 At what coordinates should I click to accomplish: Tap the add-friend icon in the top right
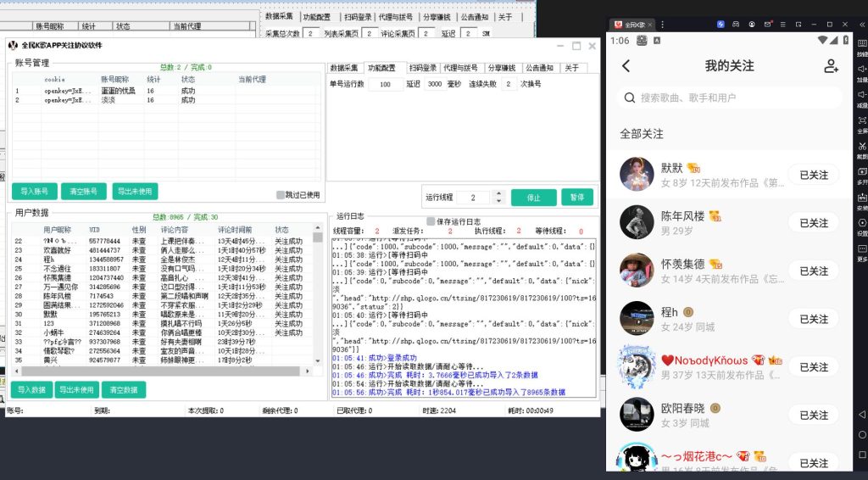(831, 66)
